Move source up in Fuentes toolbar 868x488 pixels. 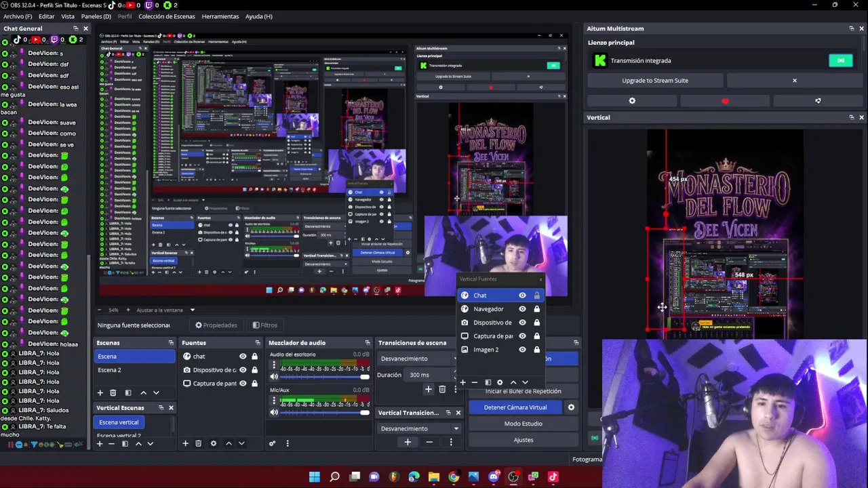[229, 443]
